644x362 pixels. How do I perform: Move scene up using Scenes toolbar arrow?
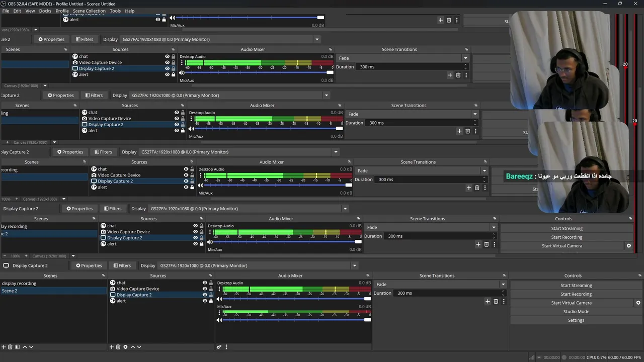tap(24, 347)
